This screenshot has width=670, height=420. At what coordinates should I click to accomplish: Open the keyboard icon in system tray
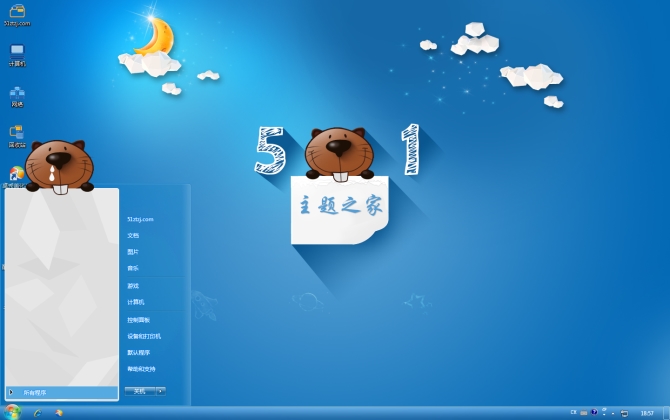pyautogui.click(x=583, y=412)
